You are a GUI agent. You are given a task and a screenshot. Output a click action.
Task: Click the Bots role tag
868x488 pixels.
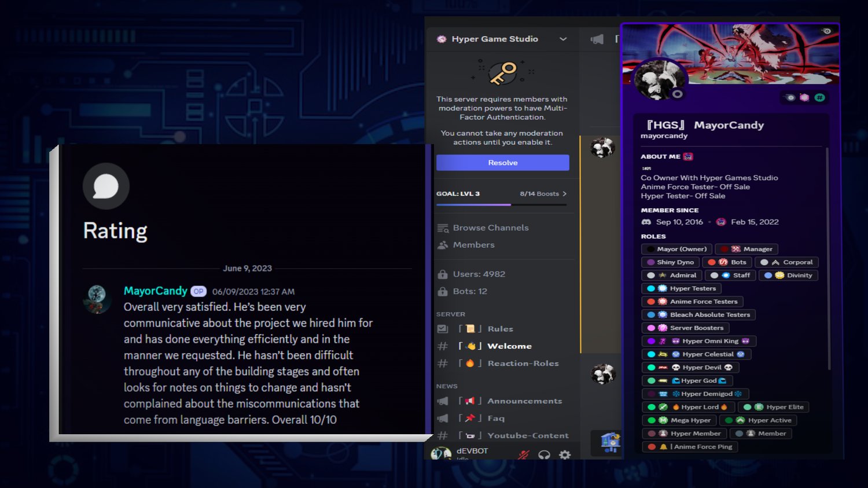pos(727,262)
